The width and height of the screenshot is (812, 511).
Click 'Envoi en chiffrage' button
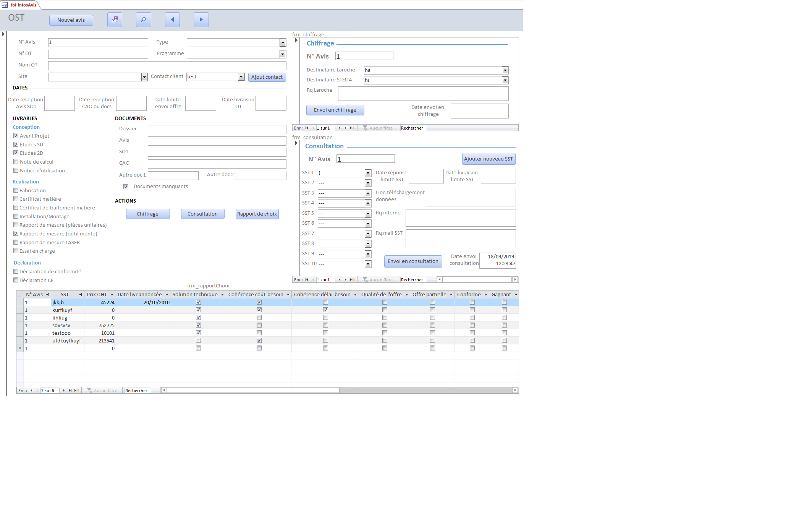[335, 110]
